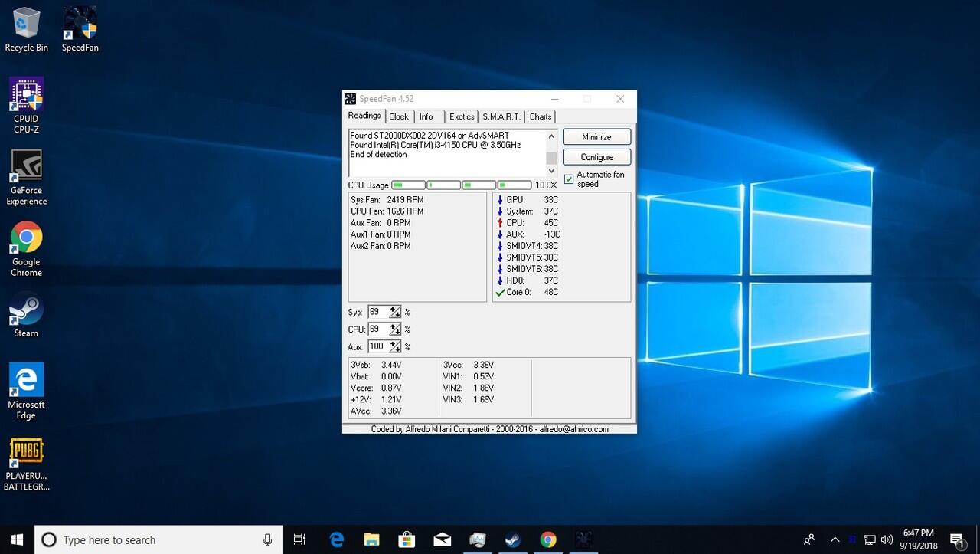Image resolution: width=980 pixels, height=554 pixels.
Task: Click the Aux speed percentage field
Action: [378, 346]
